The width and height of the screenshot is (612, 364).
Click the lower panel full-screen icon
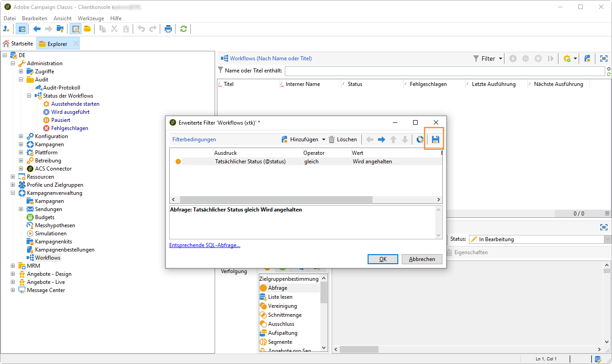(x=603, y=227)
